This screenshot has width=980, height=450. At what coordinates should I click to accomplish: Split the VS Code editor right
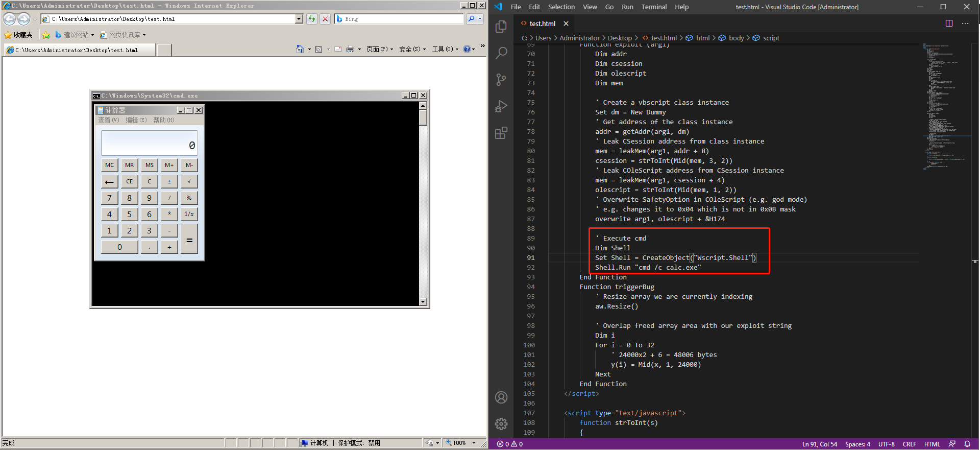tap(949, 23)
